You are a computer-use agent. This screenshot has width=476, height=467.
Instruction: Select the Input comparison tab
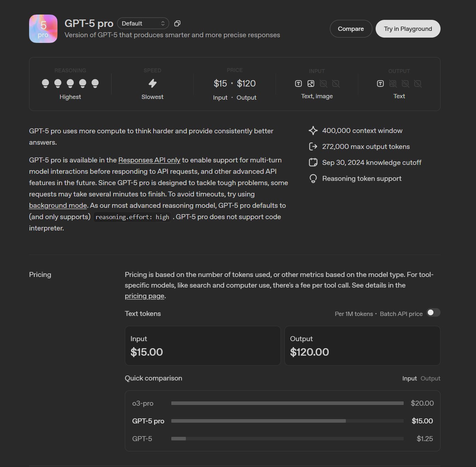click(409, 379)
